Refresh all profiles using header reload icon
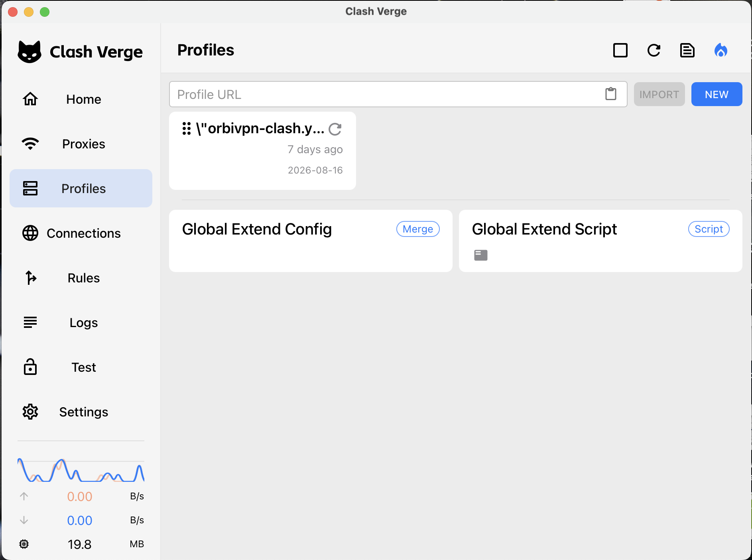The width and height of the screenshot is (752, 560). click(654, 51)
